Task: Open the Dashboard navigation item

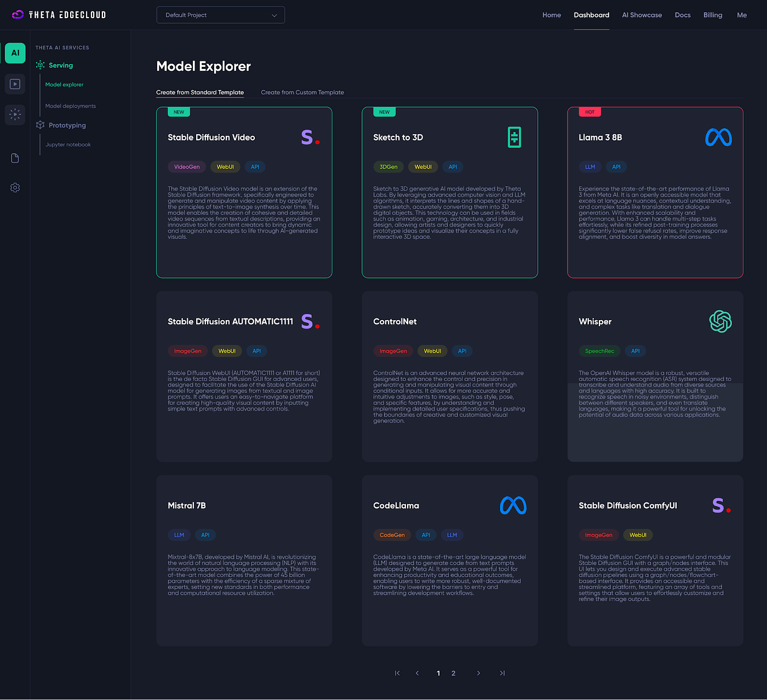Action: click(x=592, y=15)
